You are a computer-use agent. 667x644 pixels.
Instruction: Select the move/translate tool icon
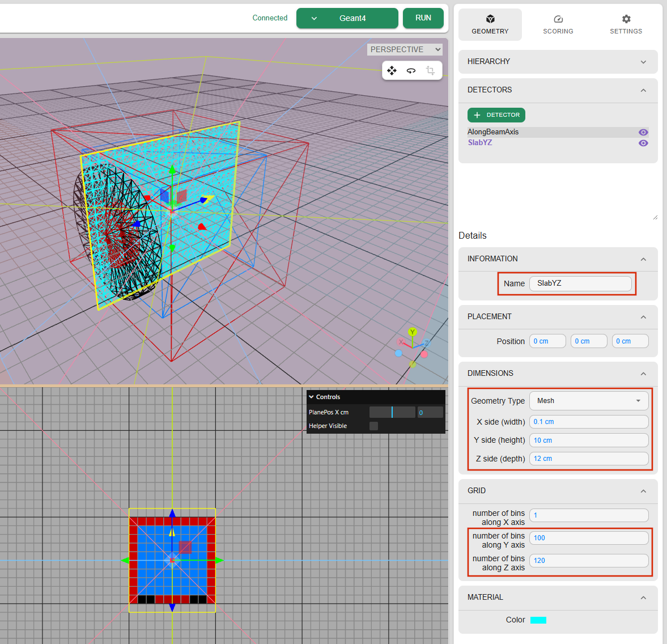(x=392, y=71)
